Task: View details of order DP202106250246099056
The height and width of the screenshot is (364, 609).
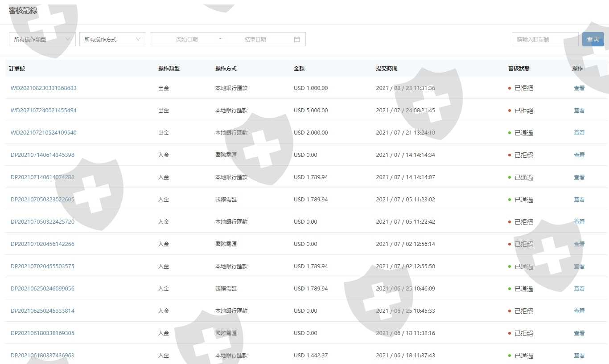Action: [579, 289]
